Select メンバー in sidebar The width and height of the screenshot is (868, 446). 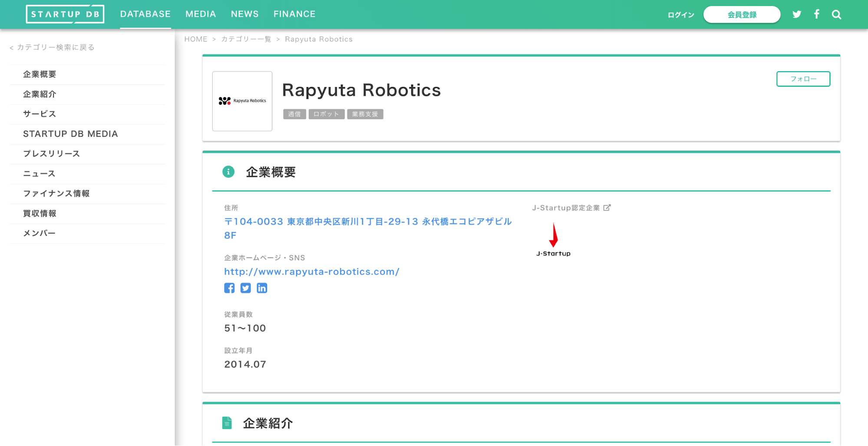click(x=87, y=233)
